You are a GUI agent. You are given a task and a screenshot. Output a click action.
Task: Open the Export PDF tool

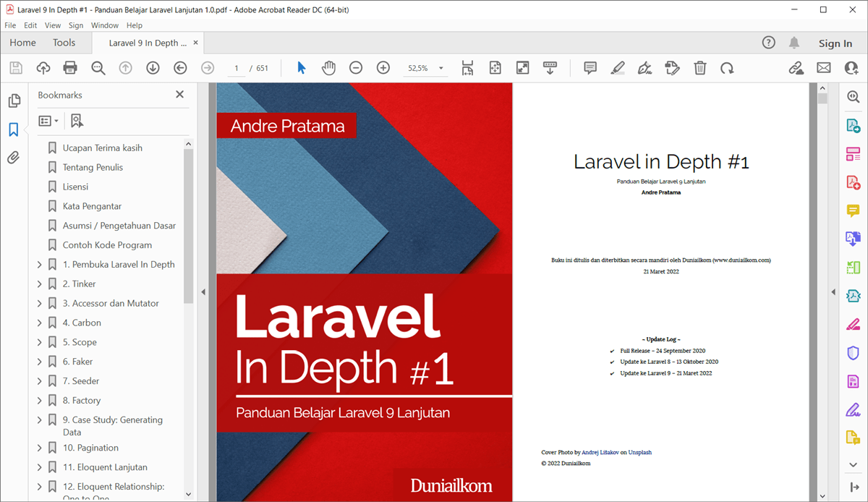pyautogui.click(x=853, y=126)
